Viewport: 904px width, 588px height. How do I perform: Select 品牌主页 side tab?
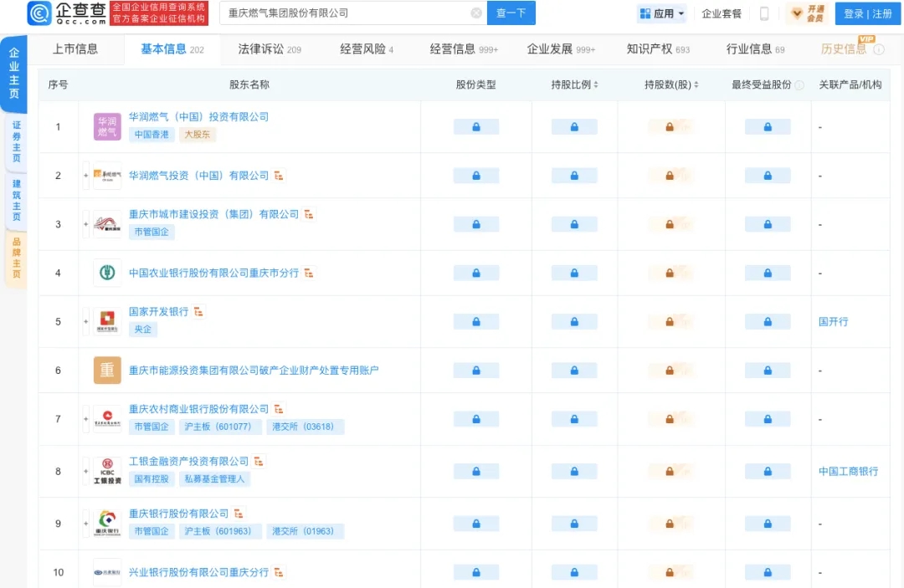tap(16, 258)
